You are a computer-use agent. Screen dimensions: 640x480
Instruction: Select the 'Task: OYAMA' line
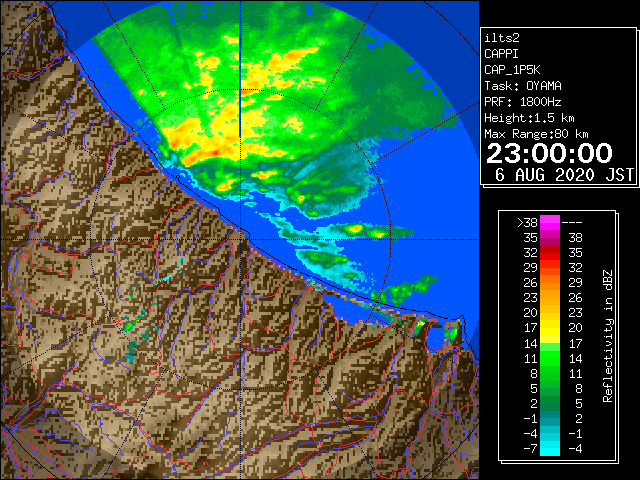523,86
